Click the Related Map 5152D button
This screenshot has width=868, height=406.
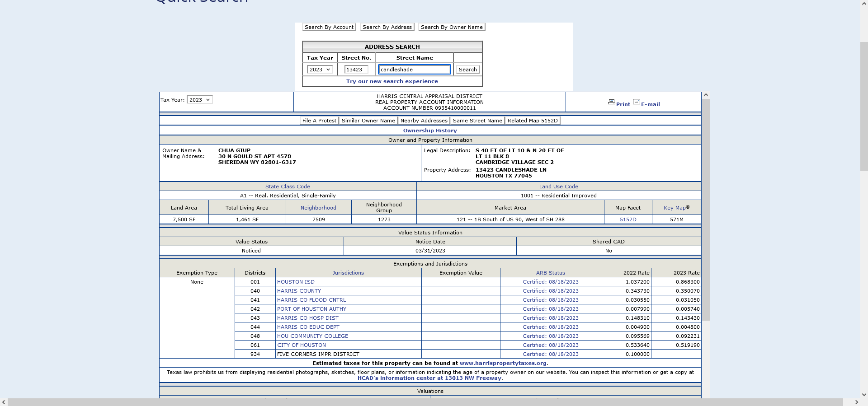click(533, 121)
